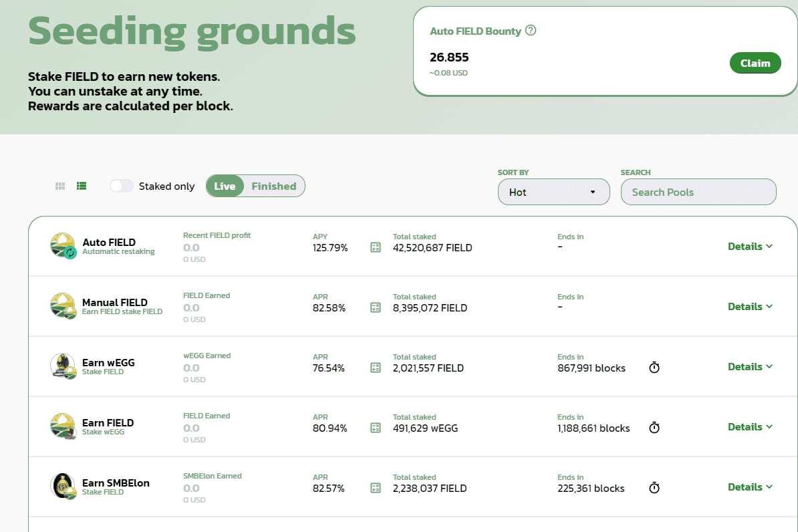Viewport: 798px width, 532px height.
Task: Open the ROI calculator for Auto FIELD pool
Action: [375, 247]
